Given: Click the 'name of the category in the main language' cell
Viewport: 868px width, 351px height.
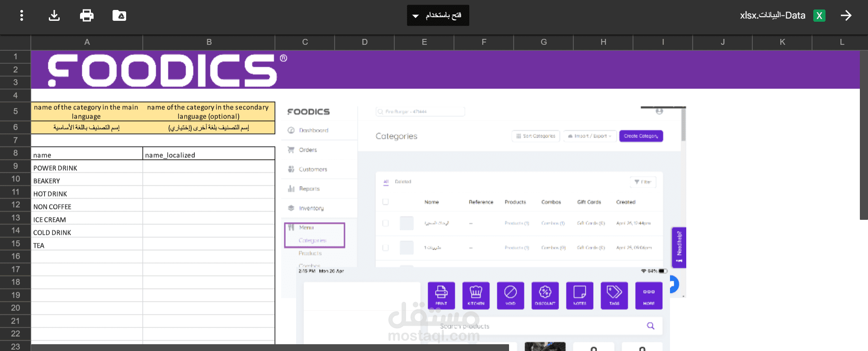Looking at the screenshot, I should 87,111.
